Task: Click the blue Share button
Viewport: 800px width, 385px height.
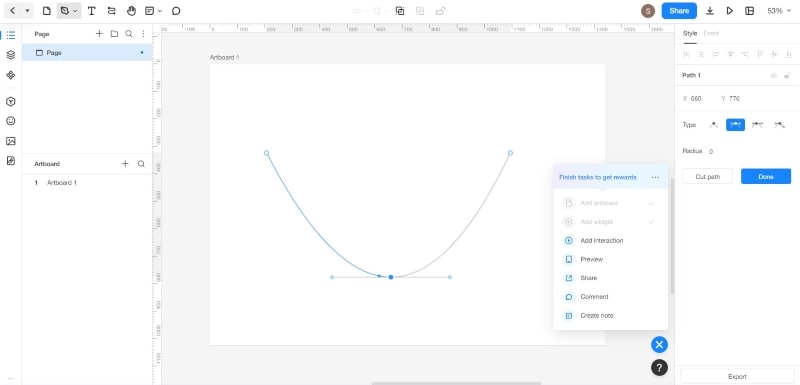Action: 679,11
